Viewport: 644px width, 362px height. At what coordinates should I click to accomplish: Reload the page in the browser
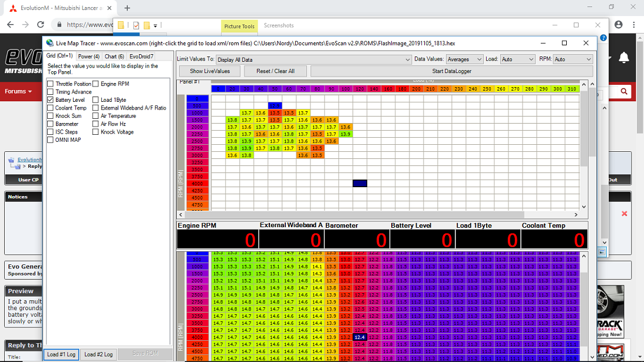(41, 25)
